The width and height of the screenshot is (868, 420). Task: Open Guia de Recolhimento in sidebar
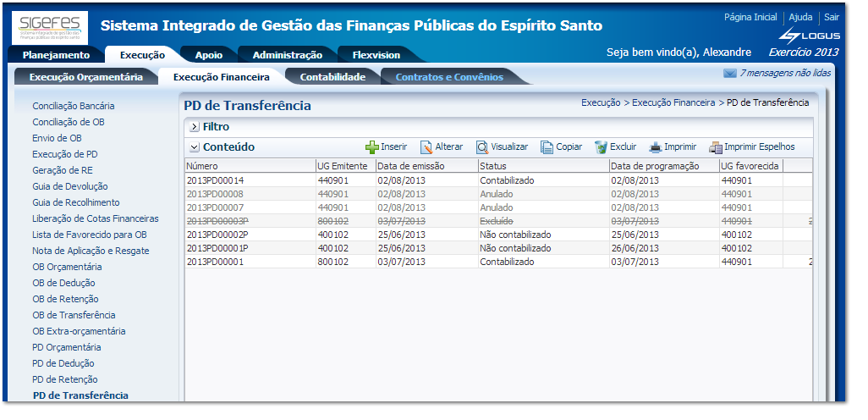76,202
